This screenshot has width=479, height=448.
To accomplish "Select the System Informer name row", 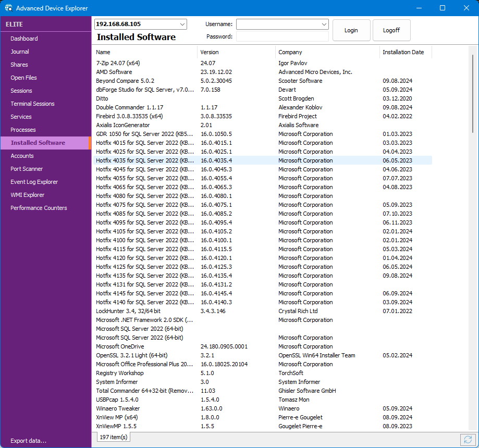I will point(262,382).
